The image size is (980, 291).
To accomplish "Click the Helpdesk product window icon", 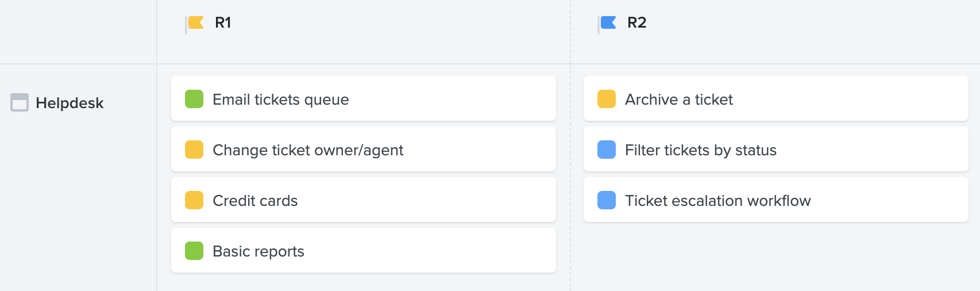I will point(20,102).
